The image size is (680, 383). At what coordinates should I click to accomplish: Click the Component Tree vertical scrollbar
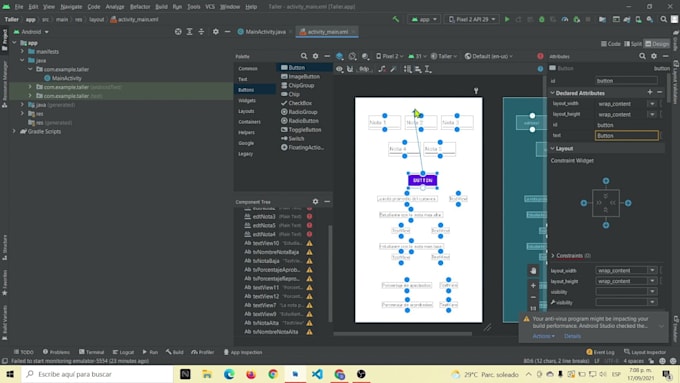(330, 273)
